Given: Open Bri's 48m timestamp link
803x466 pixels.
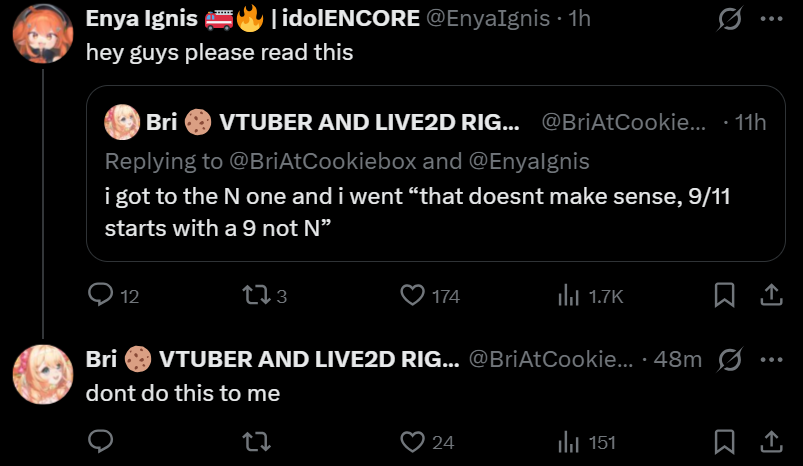Looking at the screenshot, I should point(677,359).
